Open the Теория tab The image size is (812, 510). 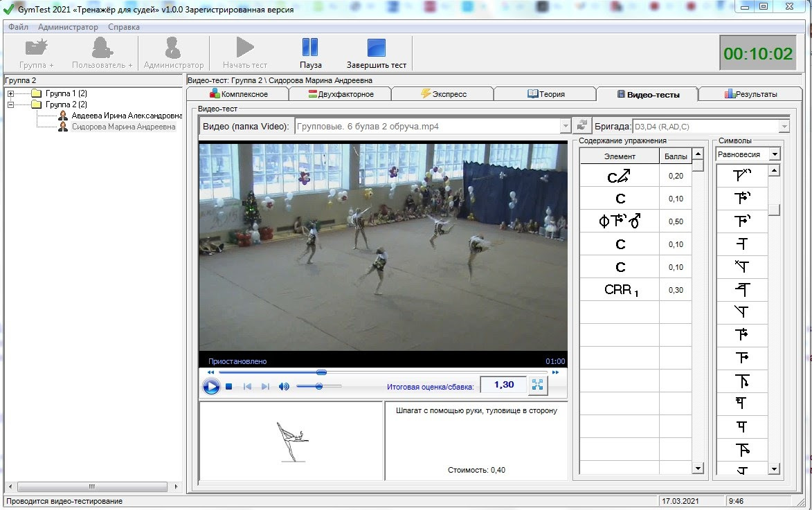point(545,94)
